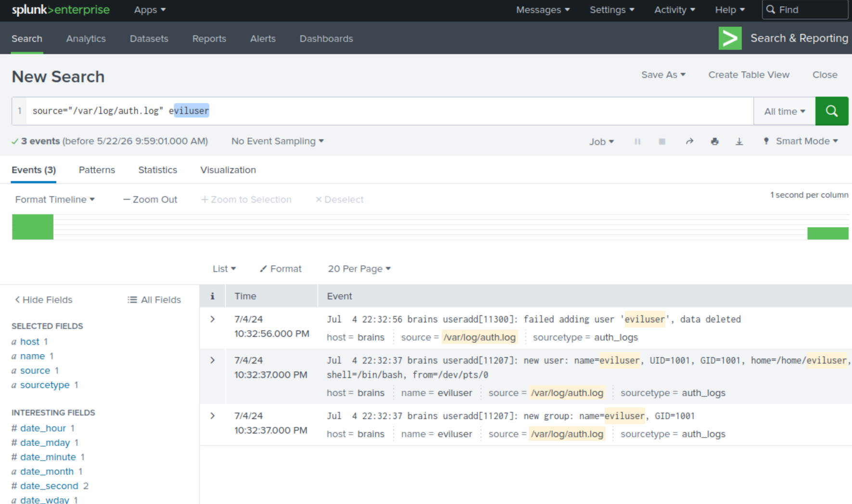Click the Time column header
This screenshot has width=852, height=504.
245,296
